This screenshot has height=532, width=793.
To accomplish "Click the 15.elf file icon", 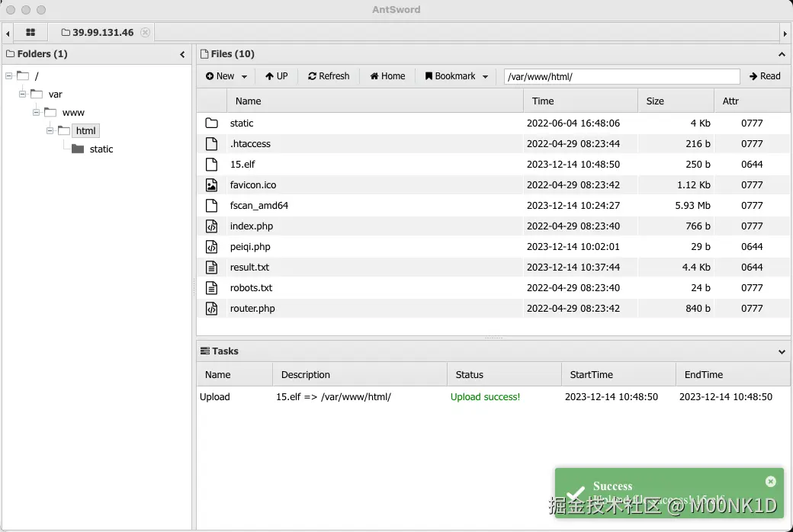I will click(211, 165).
